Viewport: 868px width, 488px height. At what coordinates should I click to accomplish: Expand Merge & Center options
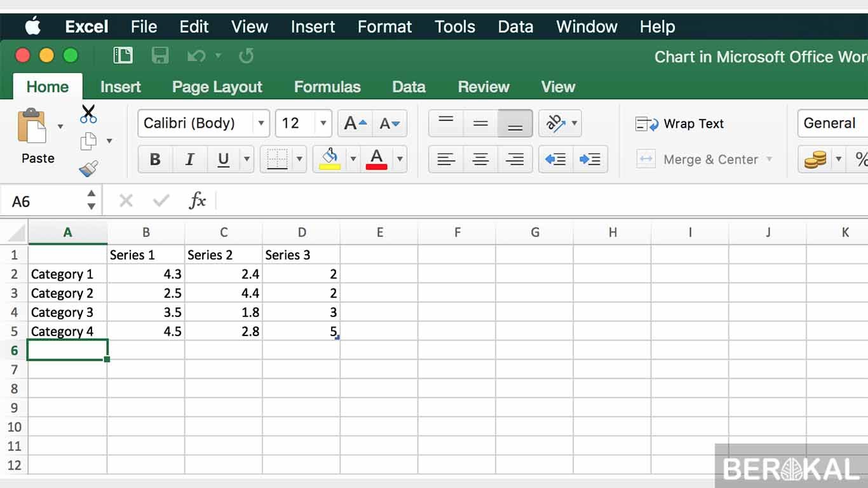[770, 159]
